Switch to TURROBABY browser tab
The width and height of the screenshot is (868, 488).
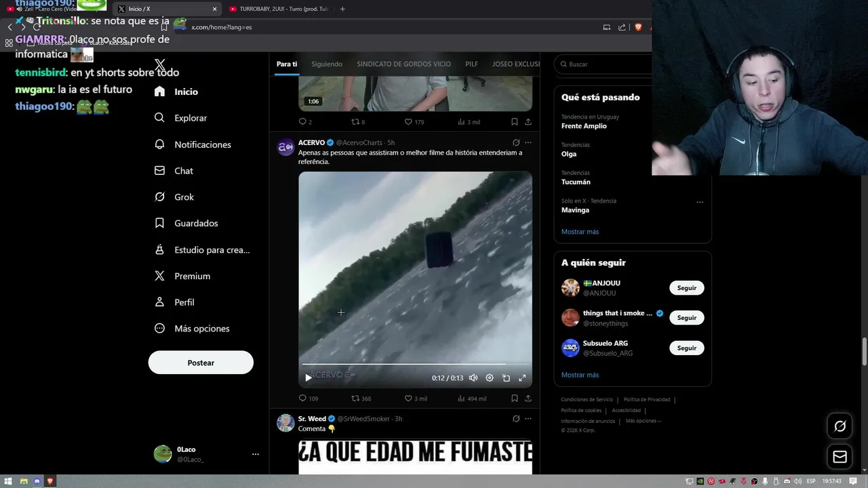click(x=278, y=9)
